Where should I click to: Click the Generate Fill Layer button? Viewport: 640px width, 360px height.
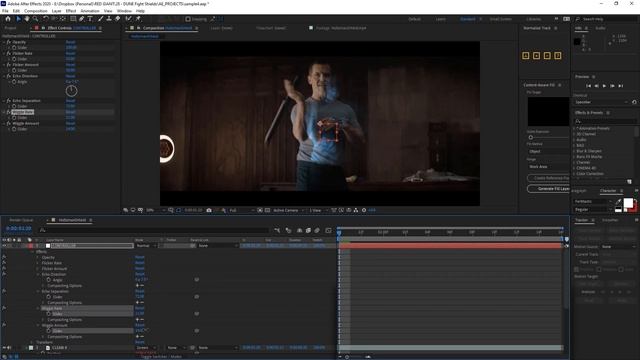pyautogui.click(x=549, y=189)
